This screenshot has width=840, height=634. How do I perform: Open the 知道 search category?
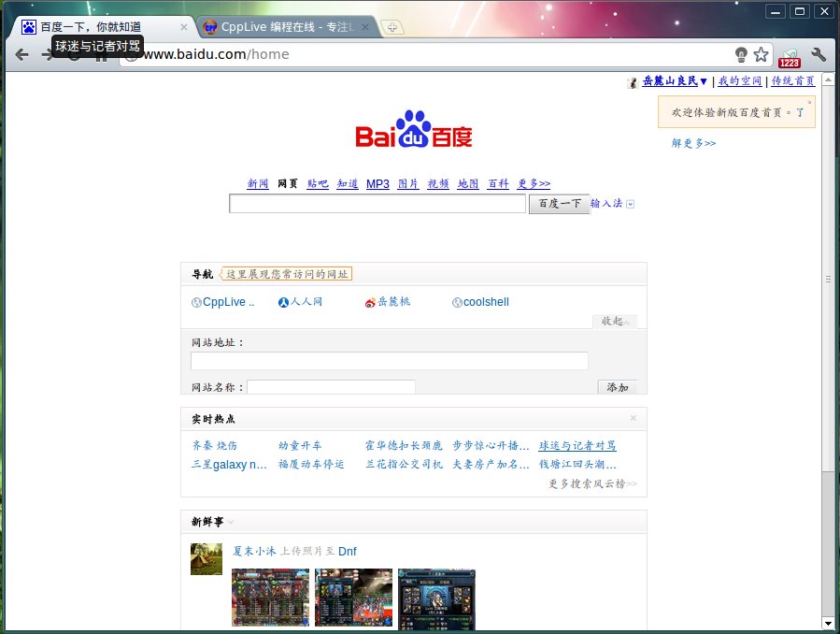348,184
